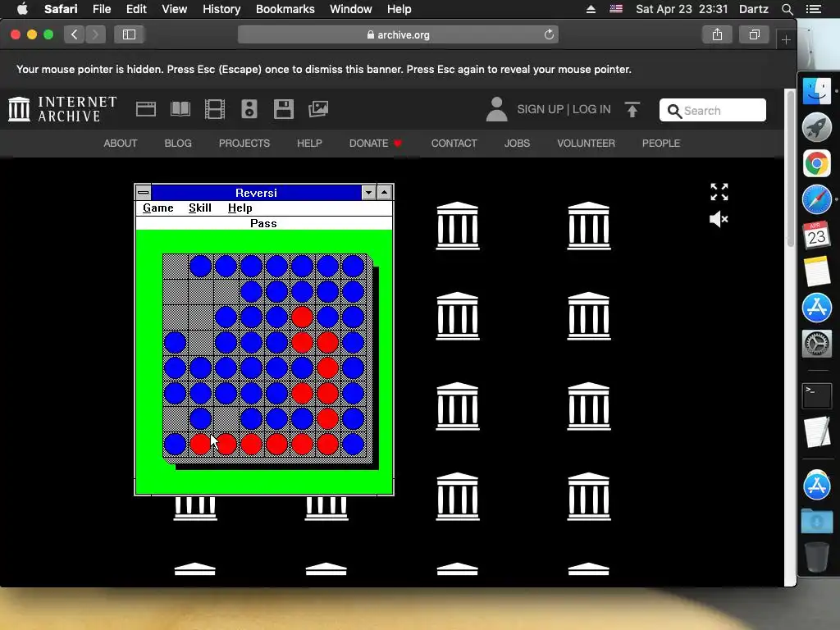This screenshot has height=630, width=840.
Task: Click the empty top-left Reversi board square
Action: [x=176, y=267]
